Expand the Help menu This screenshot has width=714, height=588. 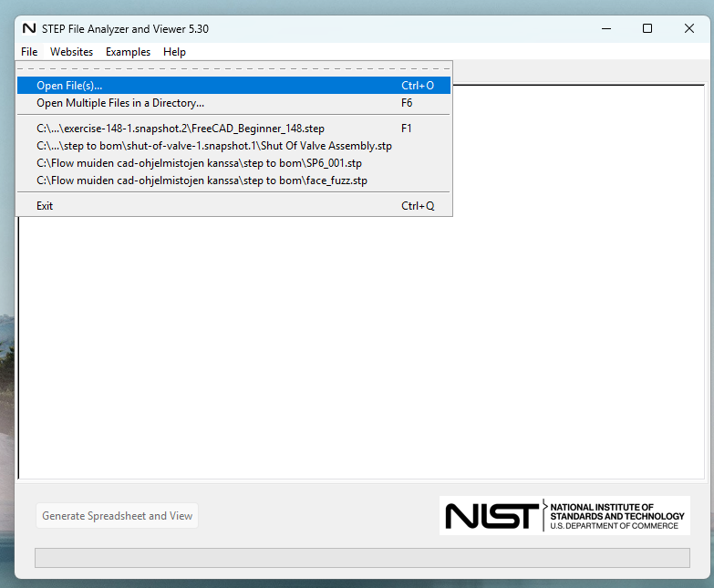pyautogui.click(x=174, y=52)
